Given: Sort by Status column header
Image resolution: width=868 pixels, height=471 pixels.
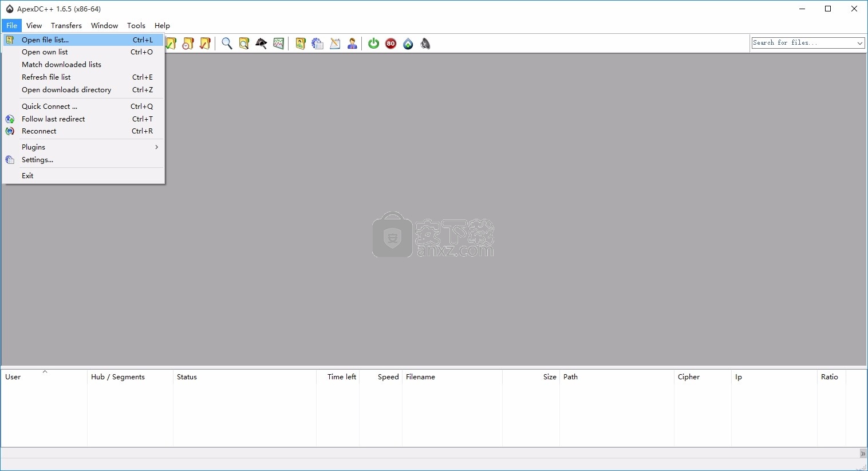Looking at the screenshot, I should pos(244,377).
